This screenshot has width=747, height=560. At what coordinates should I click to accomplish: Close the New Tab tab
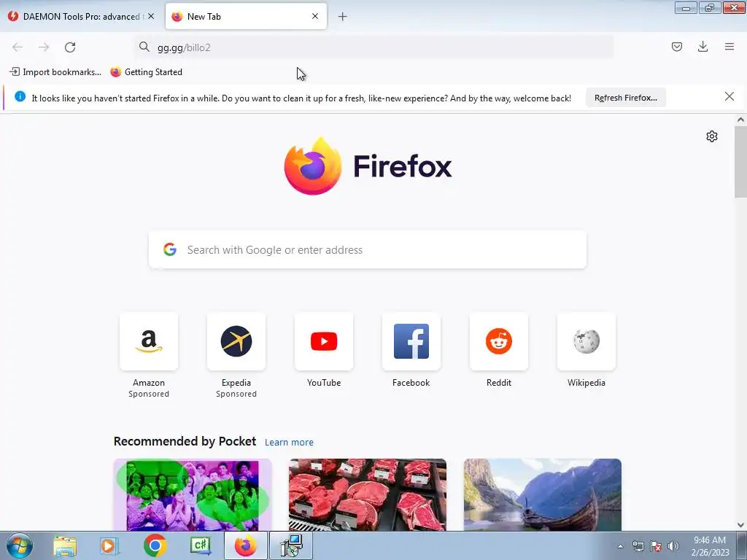point(315,16)
